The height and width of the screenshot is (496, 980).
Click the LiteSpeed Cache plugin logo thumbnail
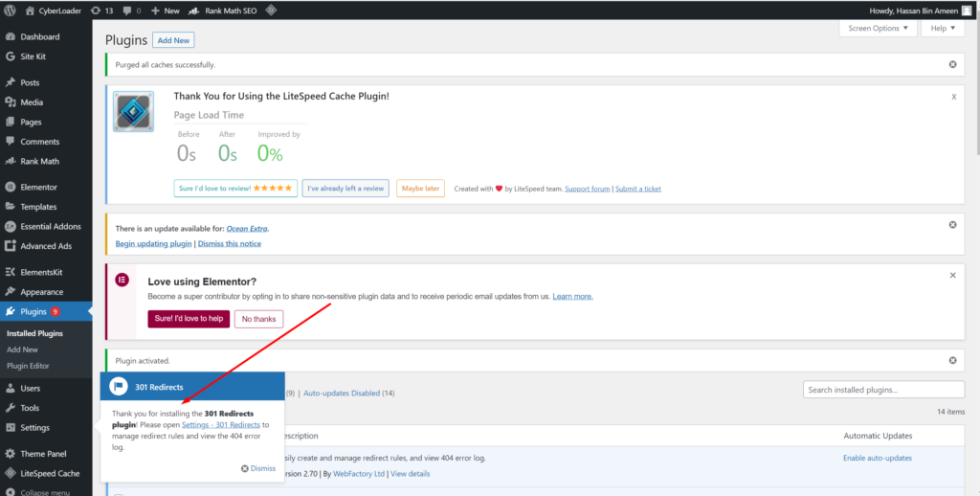point(133,111)
